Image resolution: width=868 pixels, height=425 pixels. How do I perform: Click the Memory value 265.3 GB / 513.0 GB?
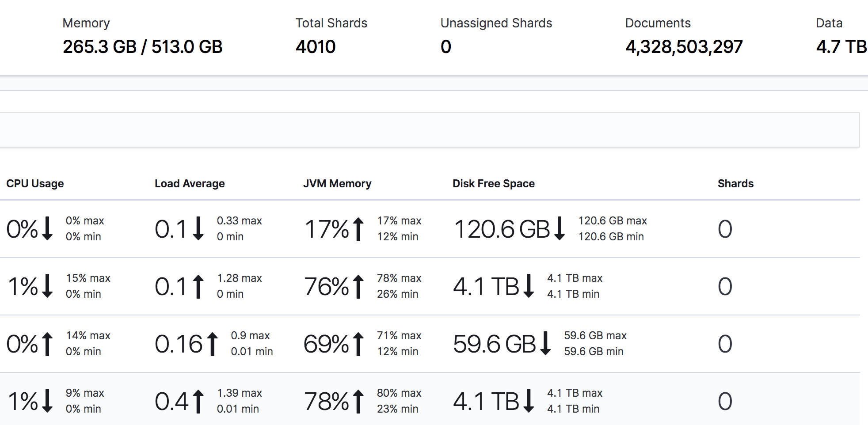click(x=142, y=47)
